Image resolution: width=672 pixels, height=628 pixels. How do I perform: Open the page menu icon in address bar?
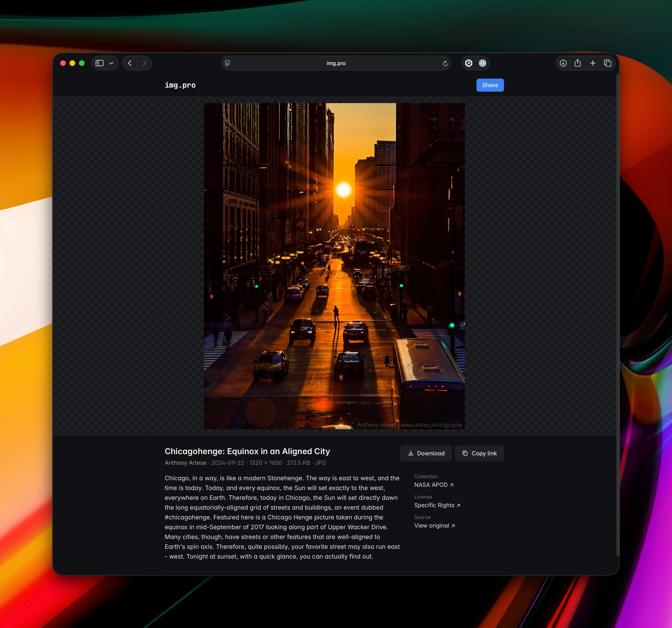(227, 63)
